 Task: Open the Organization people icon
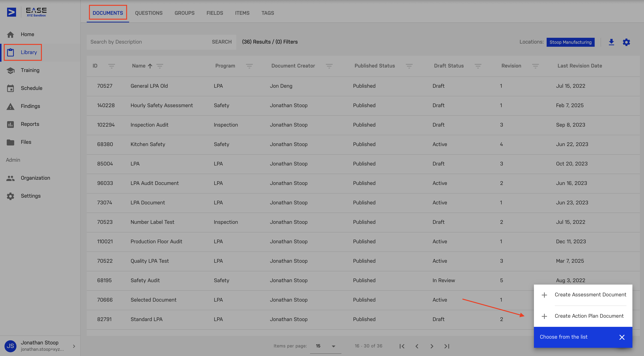10,178
